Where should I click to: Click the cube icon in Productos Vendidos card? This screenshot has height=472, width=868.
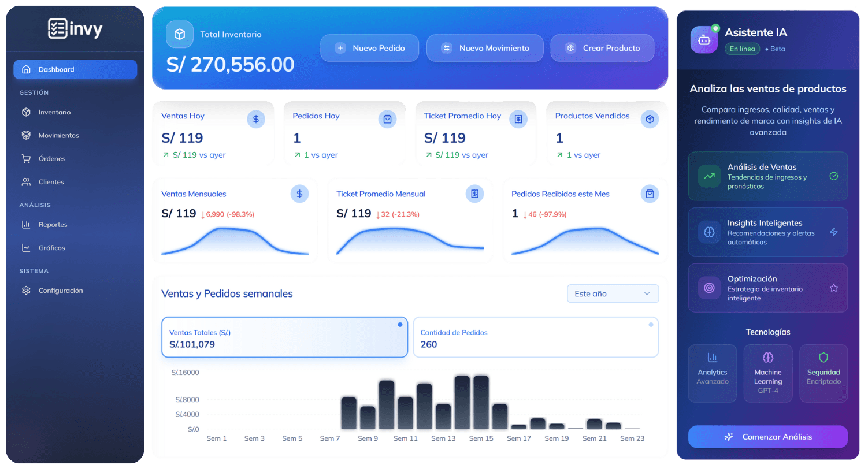pyautogui.click(x=650, y=119)
